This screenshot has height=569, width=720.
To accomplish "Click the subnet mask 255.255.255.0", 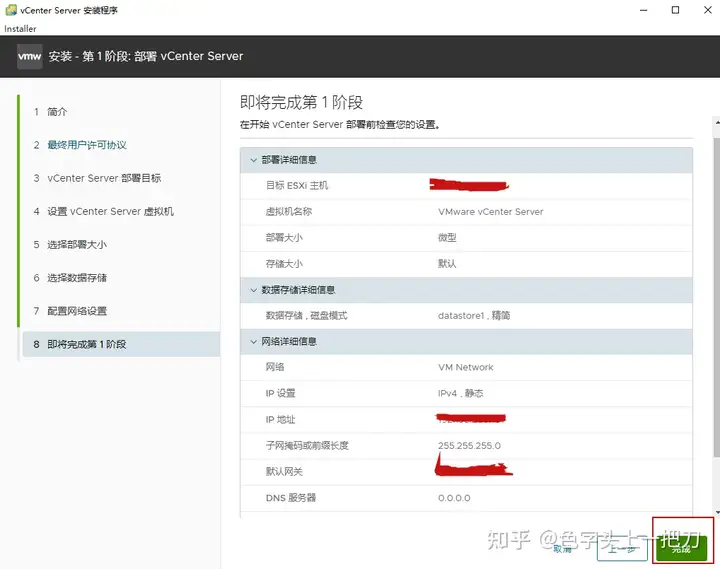I will point(469,445).
